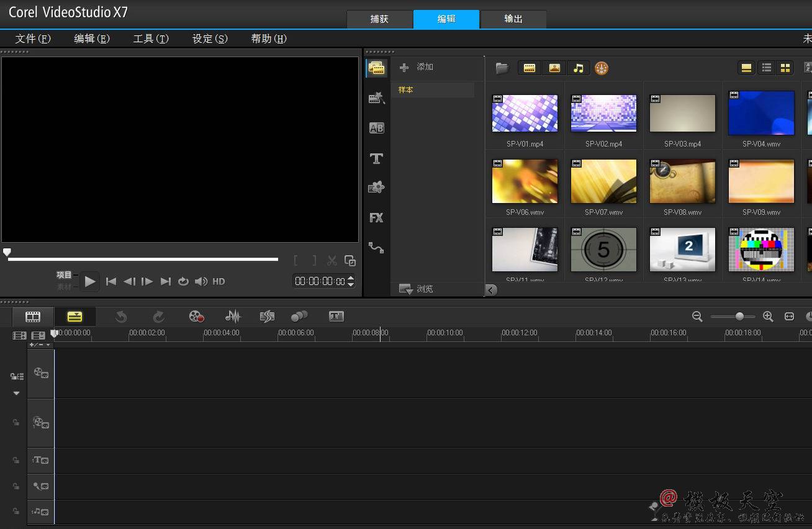
Task: Open the Transition (AB) library icon
Action: pyautogui.click(x=377, y=128)
